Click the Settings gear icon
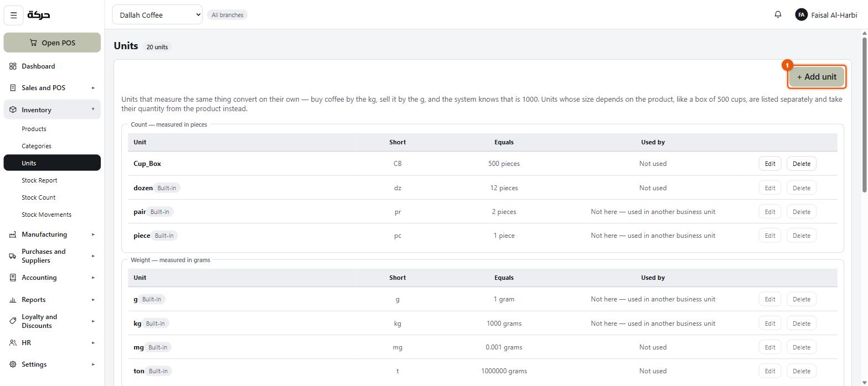Screen dimensions: 868x386 pos(13,364)
